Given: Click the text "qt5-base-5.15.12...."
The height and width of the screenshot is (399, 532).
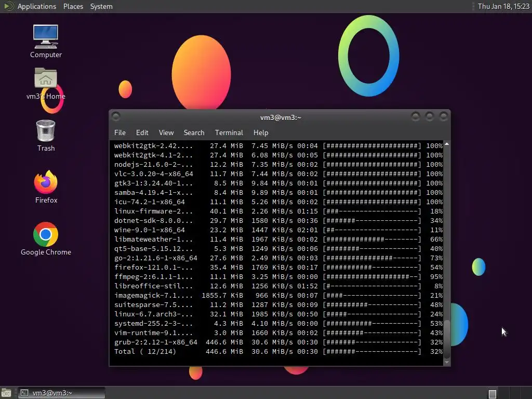Looking at the screenshot, I should tap(153, 249).
